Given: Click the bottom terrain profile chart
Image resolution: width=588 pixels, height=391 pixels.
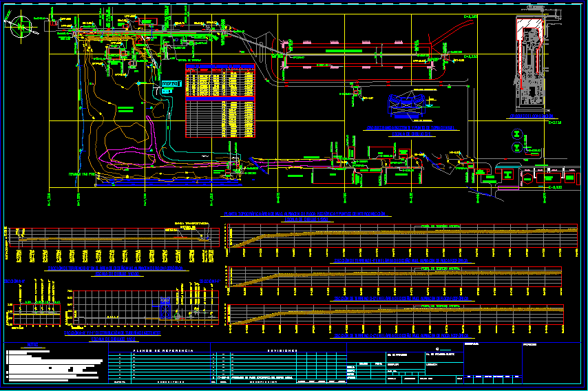Looking at the screenshot, I should [x=401, y=315].
